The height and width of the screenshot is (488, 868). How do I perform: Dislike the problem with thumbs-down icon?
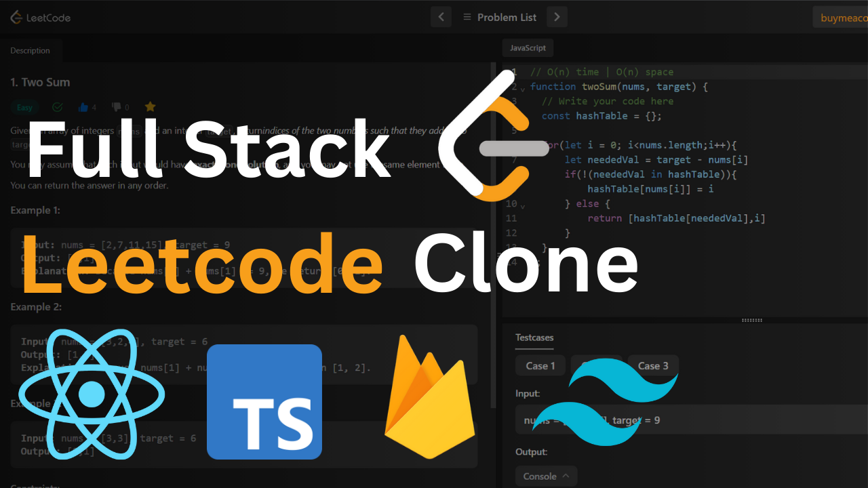[117, 107]
